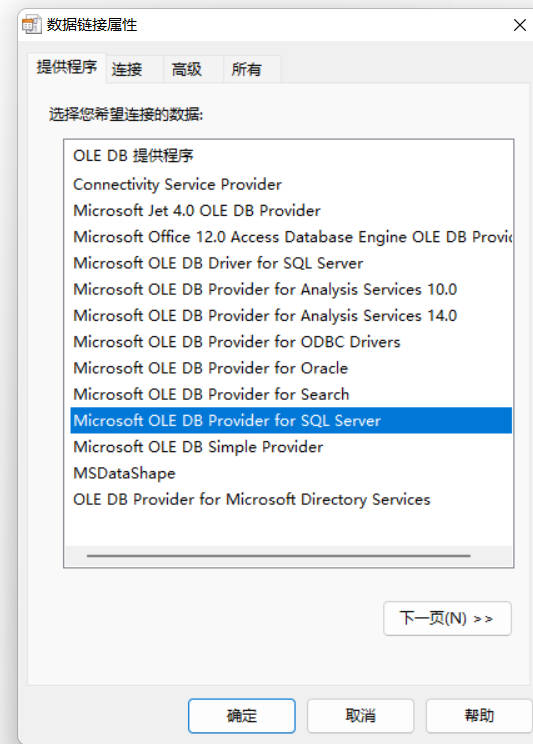Select OLE DB Provider for Oracle

tap(291, 368)
